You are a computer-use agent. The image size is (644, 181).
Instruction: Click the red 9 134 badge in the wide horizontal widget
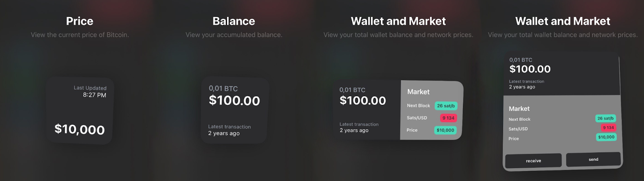[448, 118]
